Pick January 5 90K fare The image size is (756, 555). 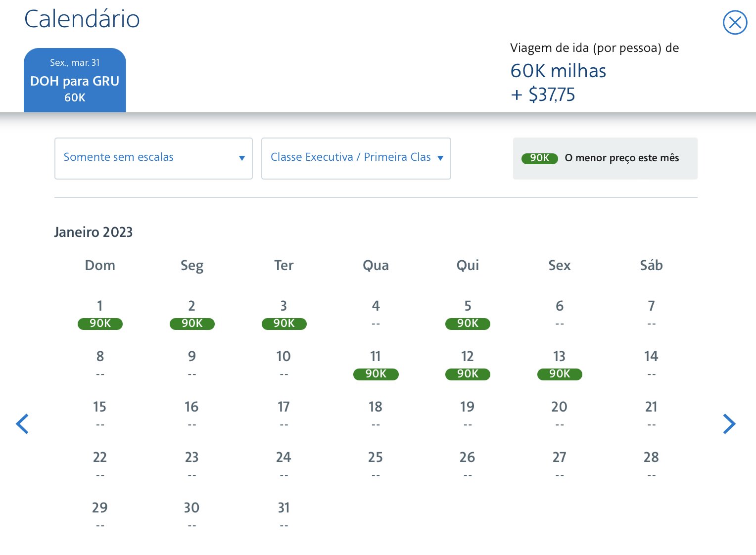468,324
